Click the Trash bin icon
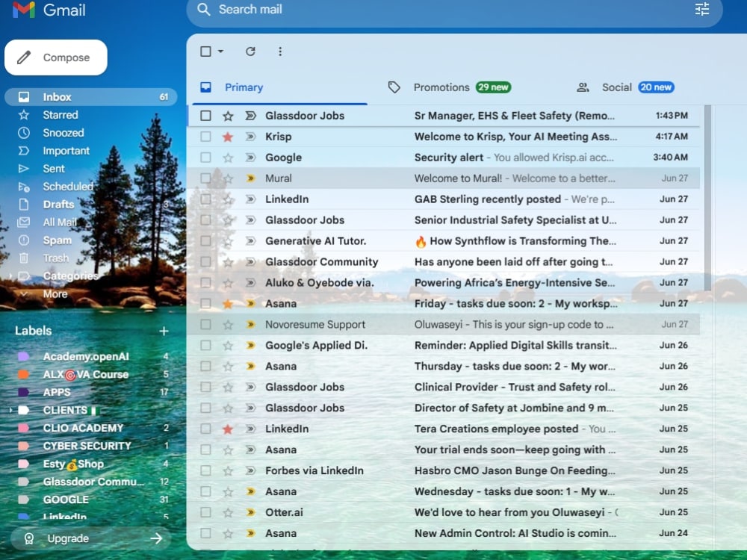 click(24, 258)
